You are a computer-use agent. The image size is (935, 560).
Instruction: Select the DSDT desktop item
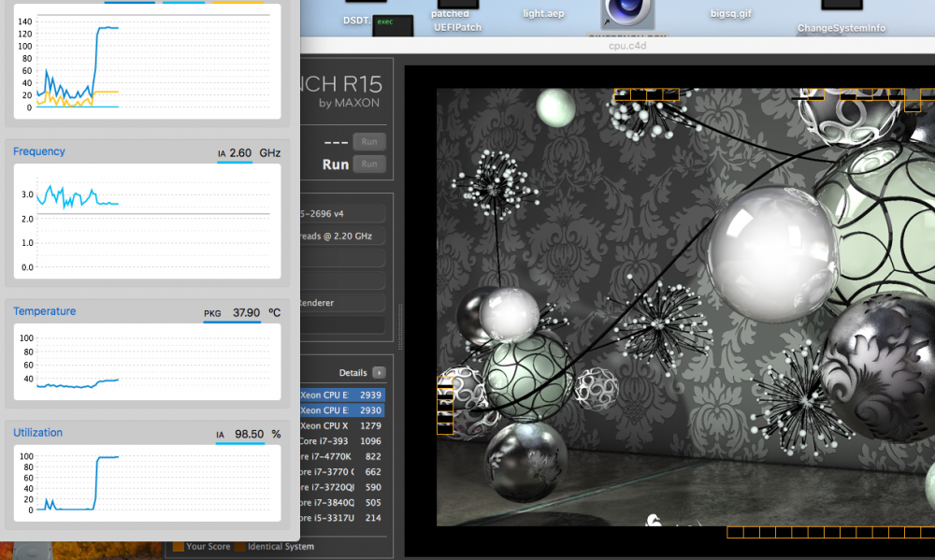click(356, 21)
